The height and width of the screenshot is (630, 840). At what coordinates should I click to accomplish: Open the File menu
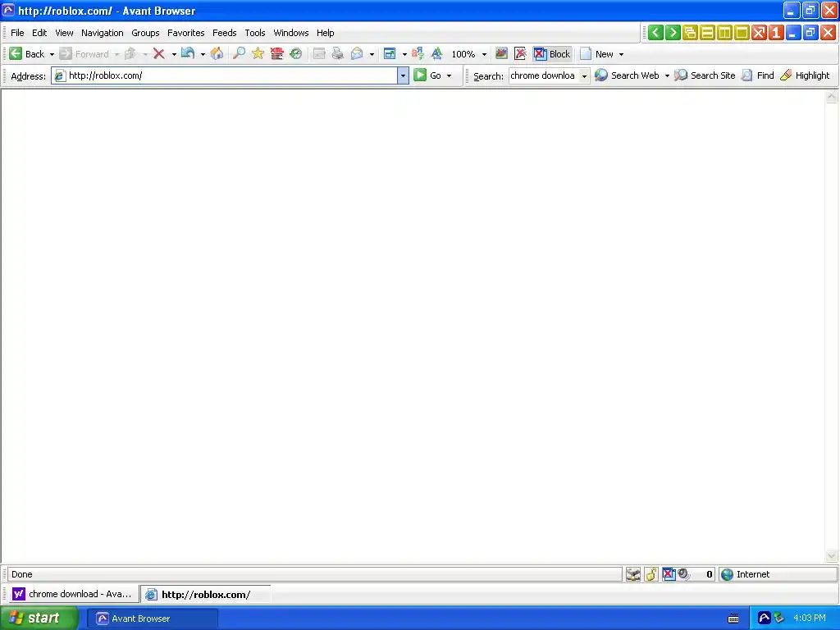17,33
